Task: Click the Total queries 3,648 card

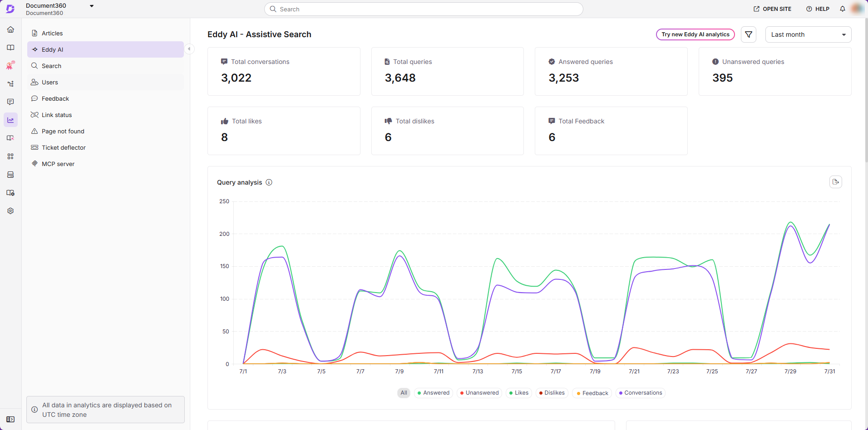Action: coord(448,72)
